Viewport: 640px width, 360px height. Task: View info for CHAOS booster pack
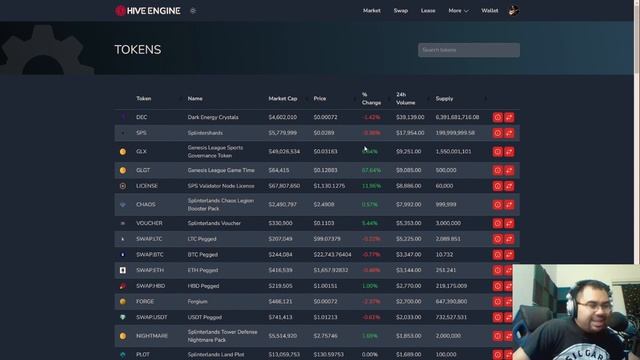pyautogui.click(x=498, y=205)
